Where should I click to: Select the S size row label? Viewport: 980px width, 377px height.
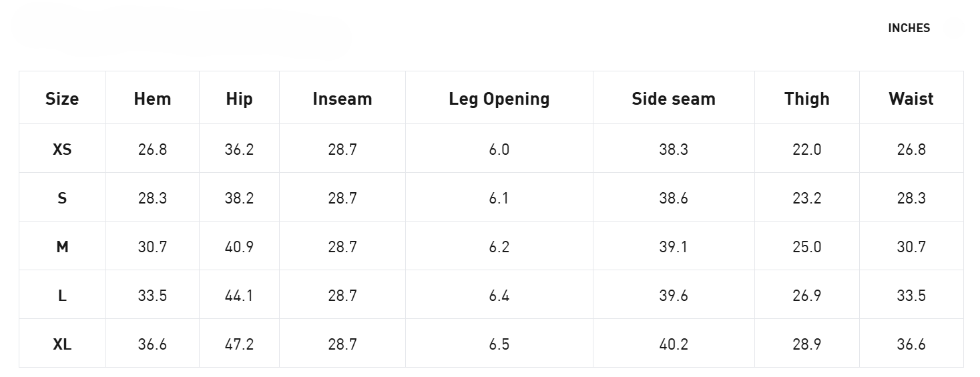coord(62,198)
